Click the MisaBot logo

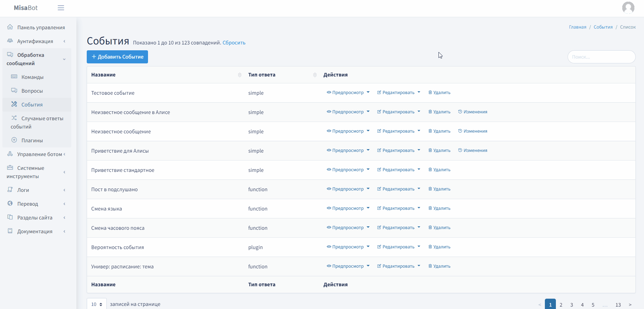[x=26, y=8]
